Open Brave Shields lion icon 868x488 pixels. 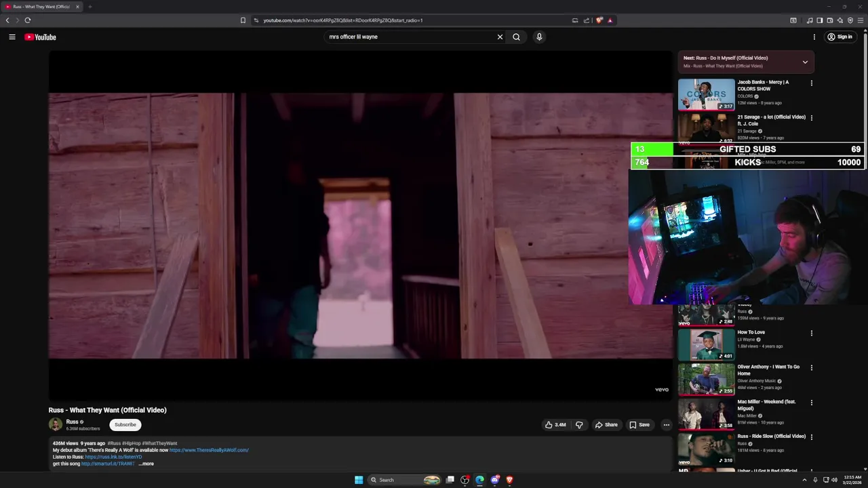click(x=599, y=20)
